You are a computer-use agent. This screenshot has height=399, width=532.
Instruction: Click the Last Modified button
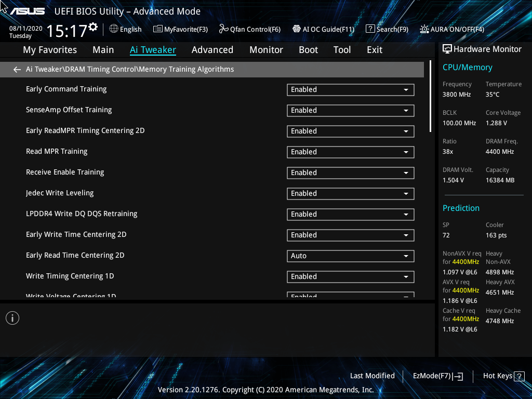pyautogui.click(x=373, y=376)
